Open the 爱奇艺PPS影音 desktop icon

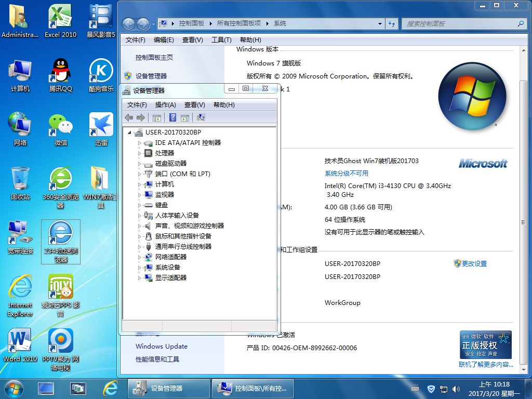tap(60, 296)
